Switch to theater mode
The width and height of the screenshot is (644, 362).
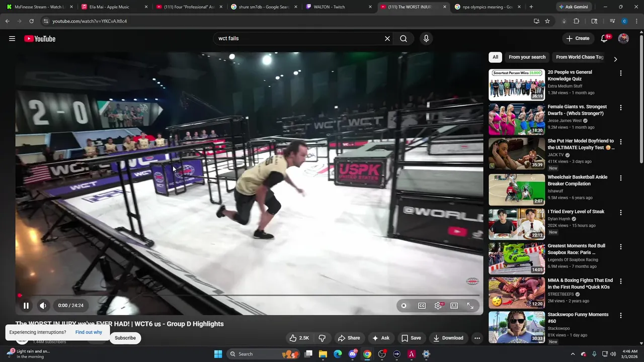[454, 305]
